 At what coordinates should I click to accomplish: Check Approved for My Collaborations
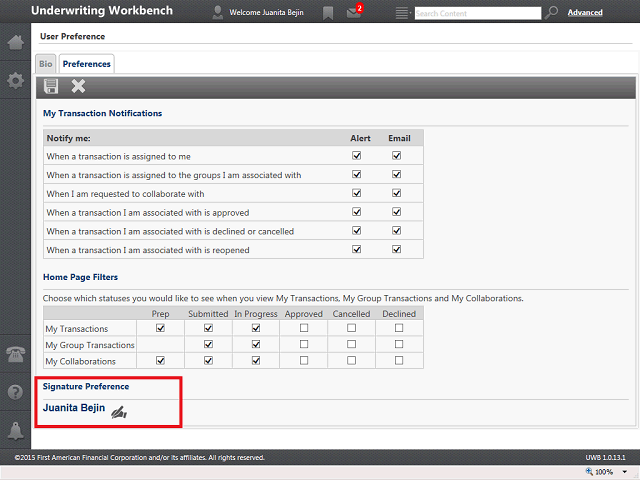[304, 360]
